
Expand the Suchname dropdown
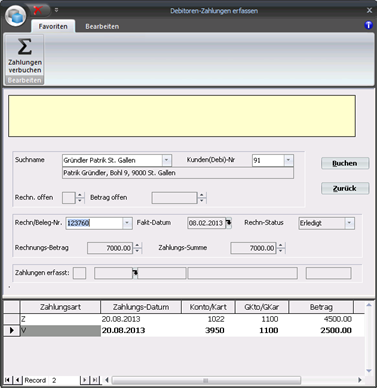[166, 160]
